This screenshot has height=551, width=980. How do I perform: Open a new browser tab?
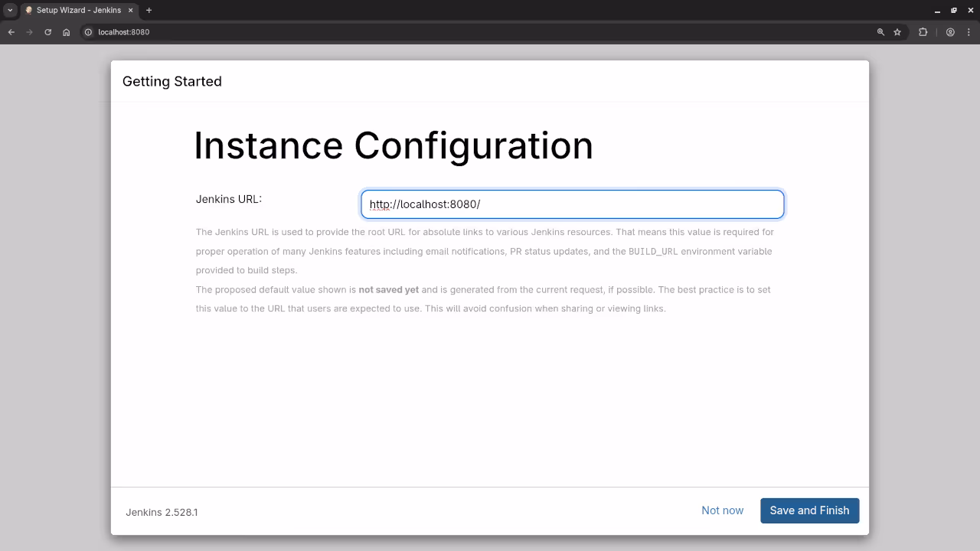click(149, 10)
